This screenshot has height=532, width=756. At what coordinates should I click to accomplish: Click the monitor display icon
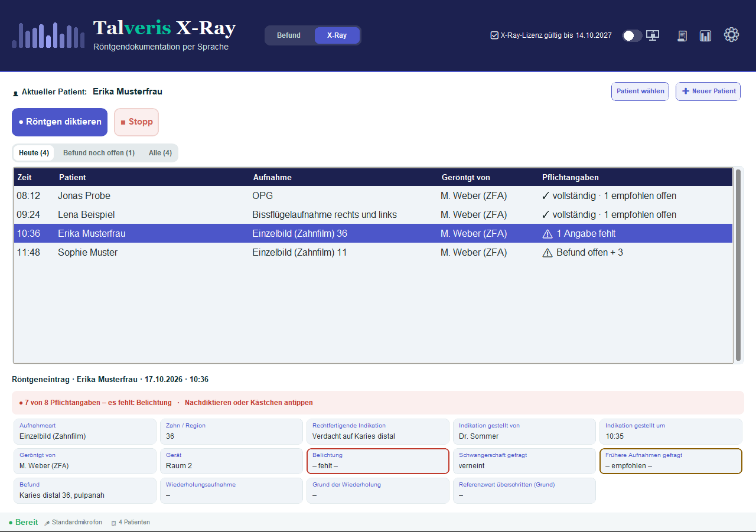pyautogui.click(x=653, y=35)
